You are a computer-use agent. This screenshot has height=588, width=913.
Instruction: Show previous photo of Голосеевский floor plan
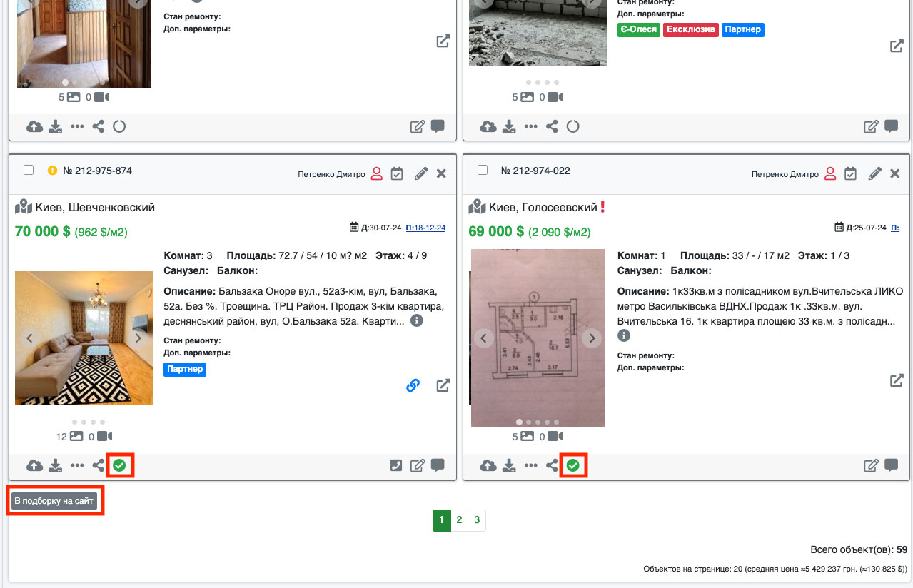point(485,338)
